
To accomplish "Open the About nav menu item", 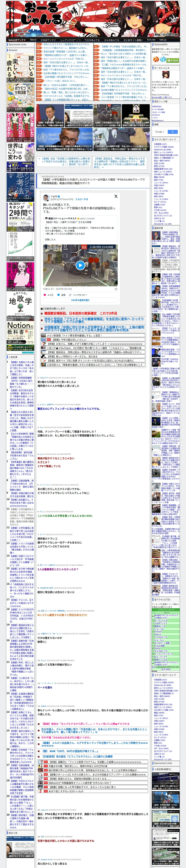I will tap(33, 40).
